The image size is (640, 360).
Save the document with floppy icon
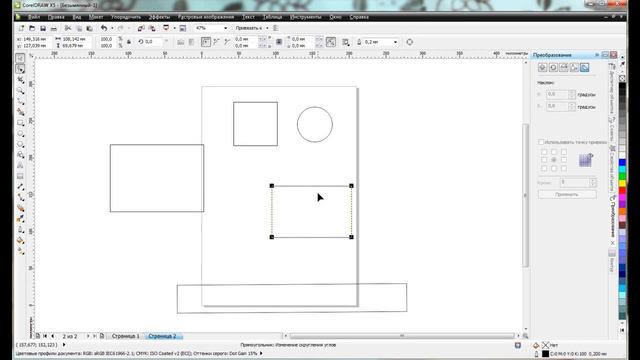pos(42,28)
